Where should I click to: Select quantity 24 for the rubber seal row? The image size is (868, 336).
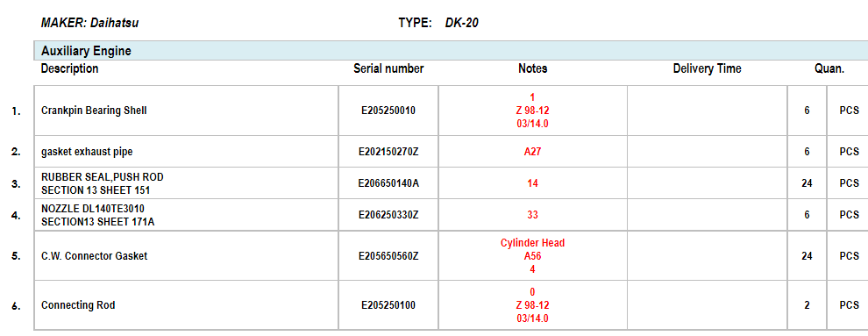point(807,183)
